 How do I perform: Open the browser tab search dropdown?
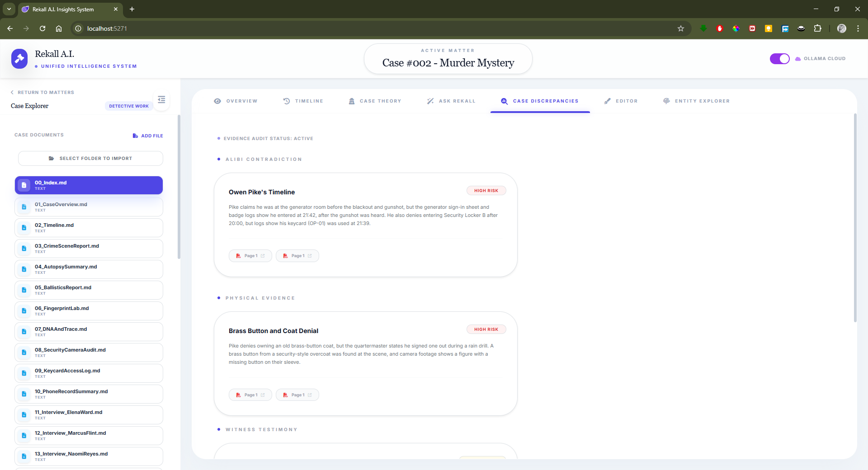point(9,9)
